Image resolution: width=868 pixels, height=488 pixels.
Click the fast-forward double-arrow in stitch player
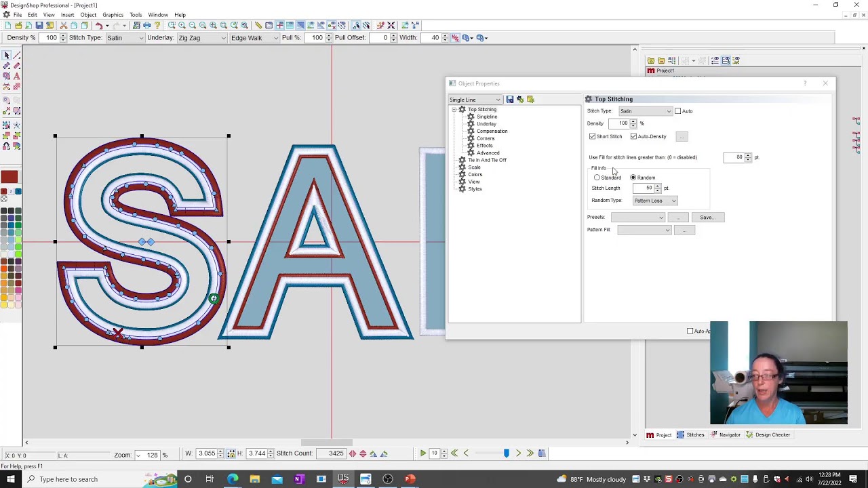pyautogui.click(x=530, y=453)
